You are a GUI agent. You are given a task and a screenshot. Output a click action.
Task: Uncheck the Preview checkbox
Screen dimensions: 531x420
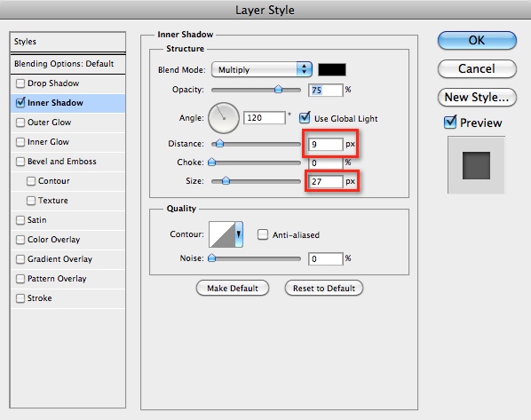click(x=450, y=122)
